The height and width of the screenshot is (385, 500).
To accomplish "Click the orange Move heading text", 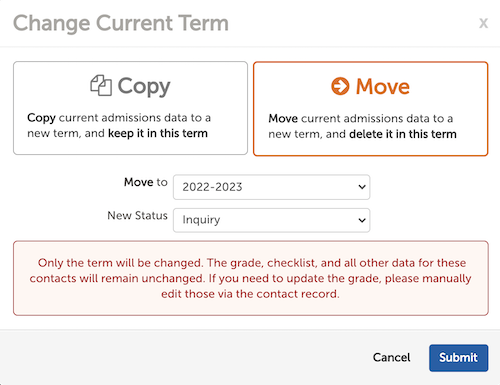I will 383,86.
